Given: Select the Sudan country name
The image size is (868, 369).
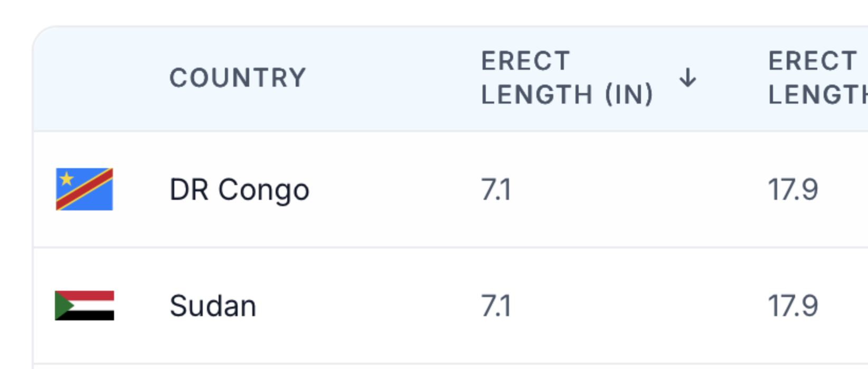Looking at the screenshot, I should (x=213, y=306).
